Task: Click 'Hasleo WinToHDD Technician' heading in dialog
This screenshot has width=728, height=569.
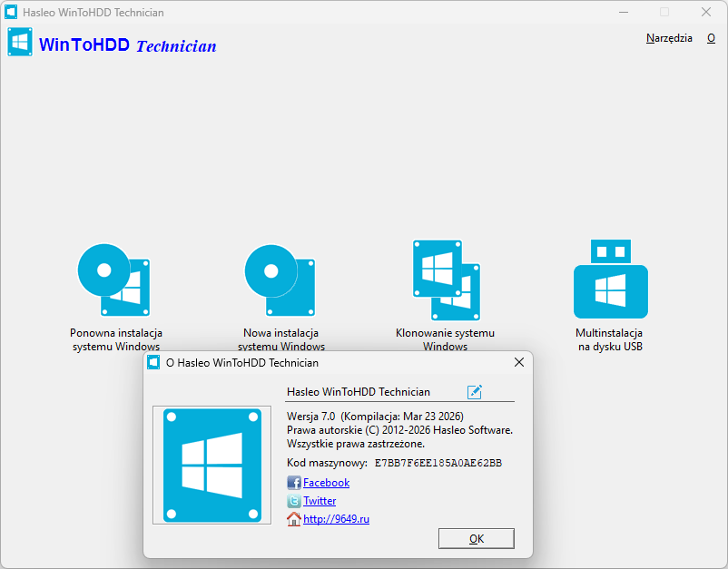Action: click(x=359, y=392)
